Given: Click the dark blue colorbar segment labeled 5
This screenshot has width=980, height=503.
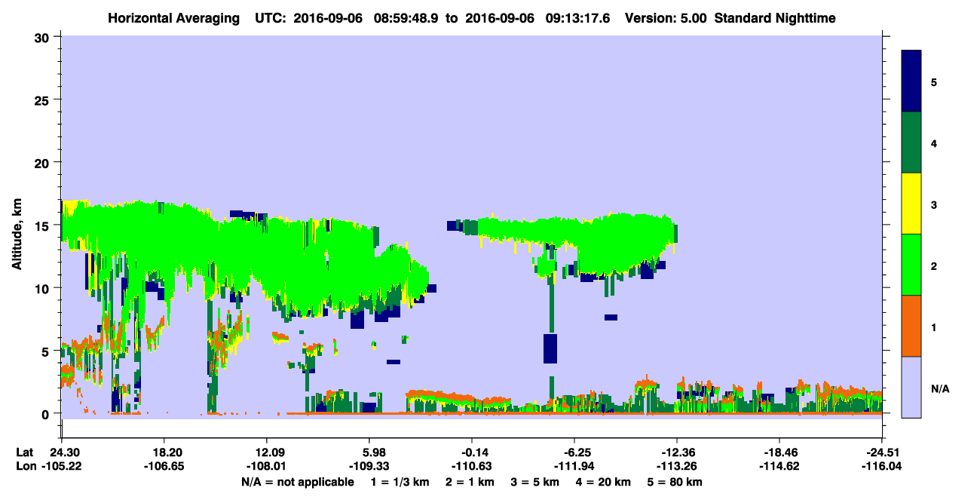Looking at the screenshot, I should [x=911, y=81].
